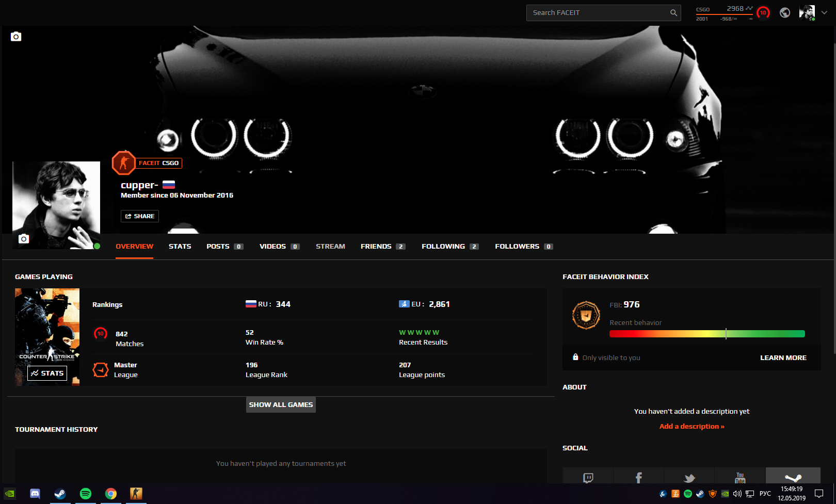The height and width of the screenshot is (504, 836).
Task: Open the YouTube social link
Action: (x=740, y=477)
